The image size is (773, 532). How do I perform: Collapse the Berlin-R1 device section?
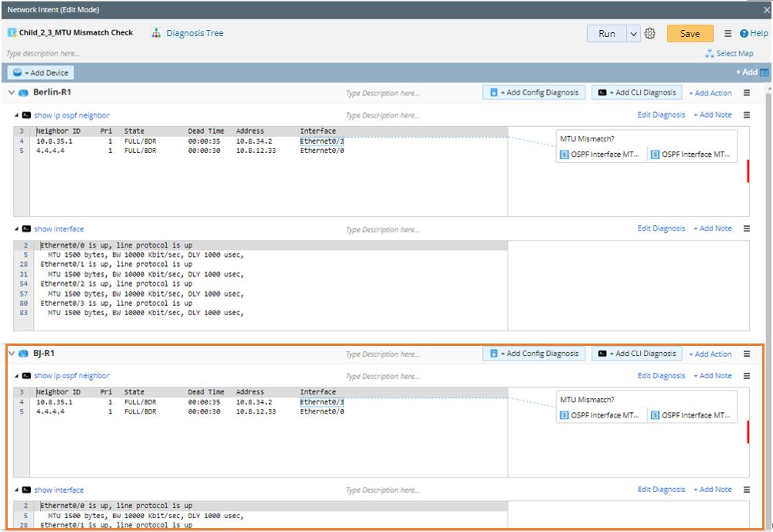[12, 92]
